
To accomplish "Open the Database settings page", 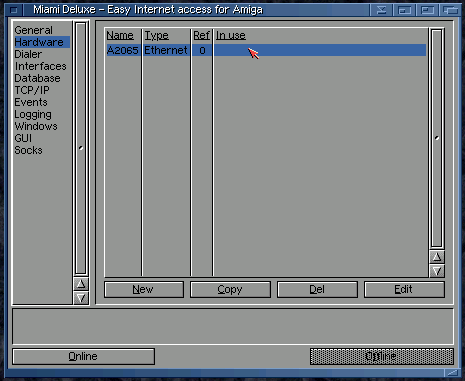I will 37,78.
